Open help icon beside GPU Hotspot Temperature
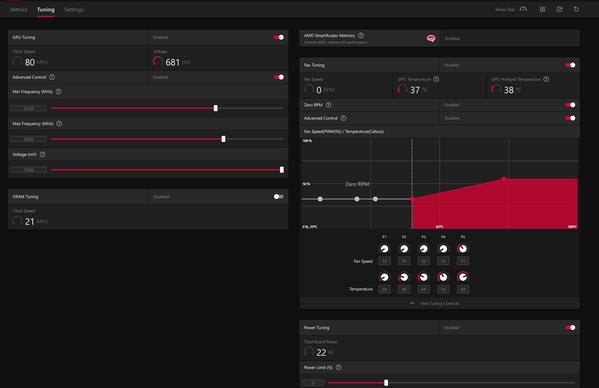The image size is (599, 388). (x=546, y=79)
